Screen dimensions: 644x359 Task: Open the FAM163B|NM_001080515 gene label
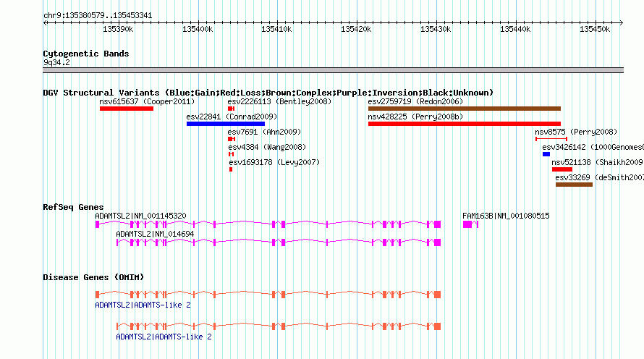506,216
